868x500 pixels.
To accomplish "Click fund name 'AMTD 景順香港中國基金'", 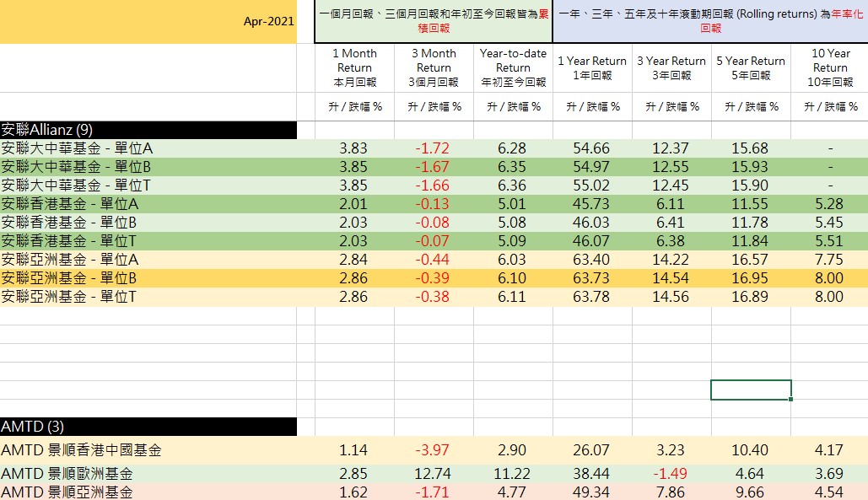I will [81, 450].
